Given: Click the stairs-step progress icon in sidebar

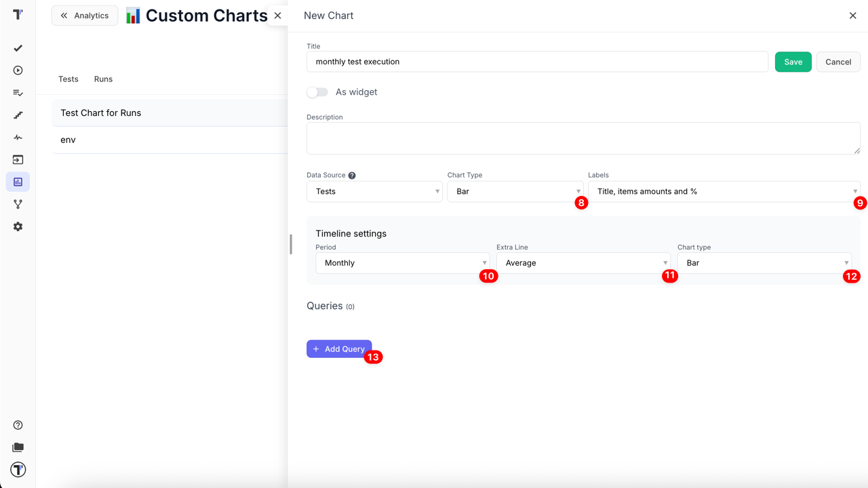Looking at the screenshot, I should click(x=18, y=115).
